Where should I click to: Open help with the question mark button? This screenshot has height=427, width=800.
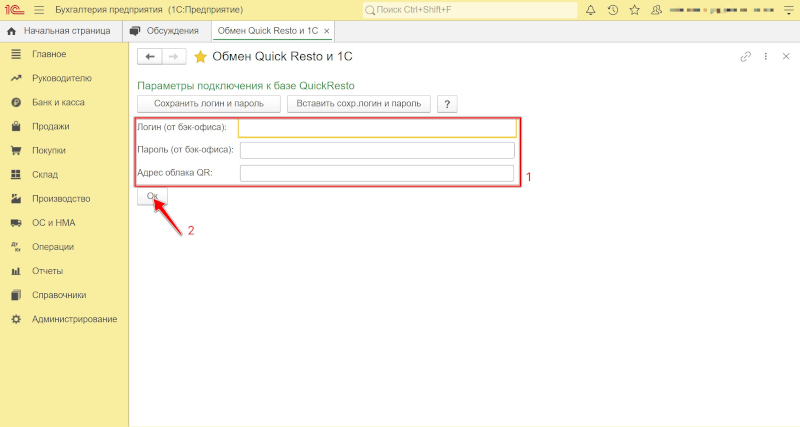pyautogui.click(x=447, y=104)
